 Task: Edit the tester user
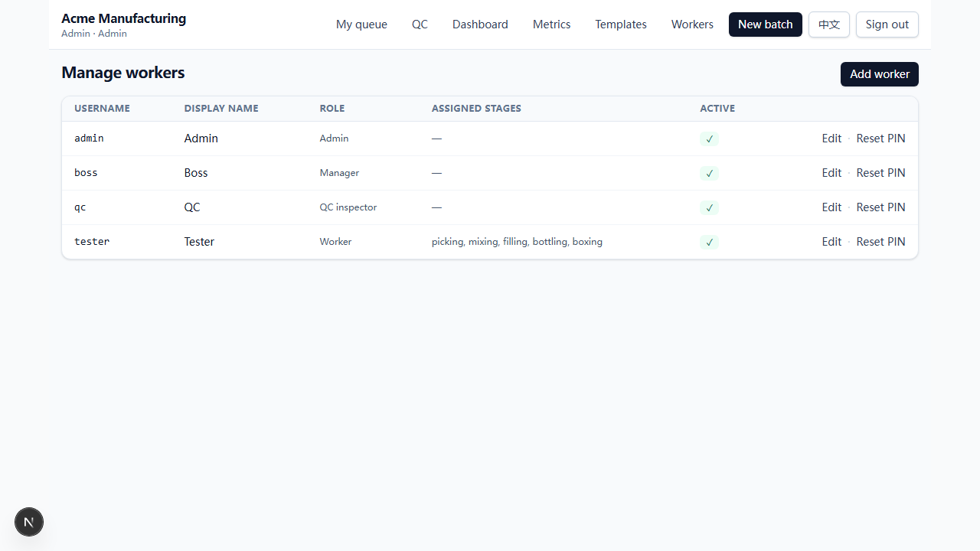tap(831, 242)
